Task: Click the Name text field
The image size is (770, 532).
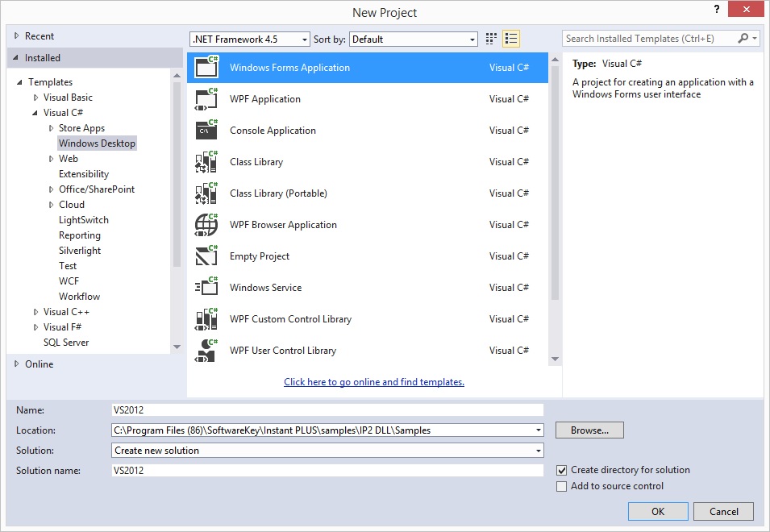Action: [327, 409]
